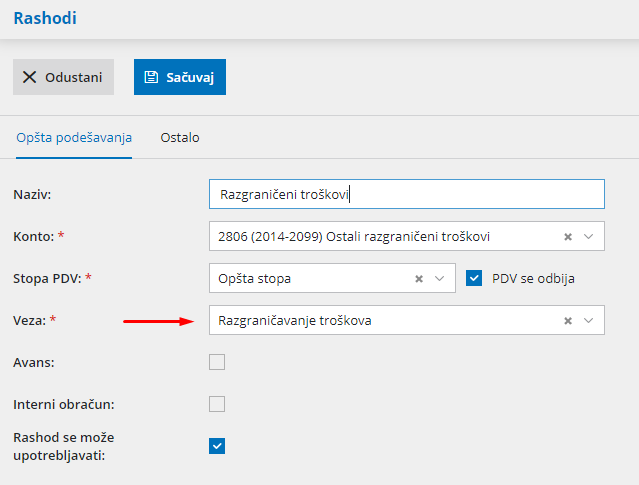
Task: Uncheck the PDV se odbija checkbox
Action: (x=475, y=278)
